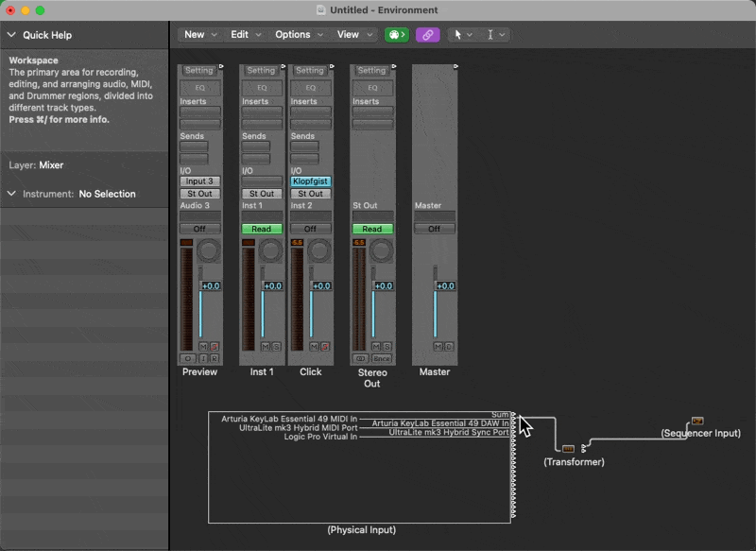Collapse the Quick Help section
756x551 pixels.
pos(11,35)
